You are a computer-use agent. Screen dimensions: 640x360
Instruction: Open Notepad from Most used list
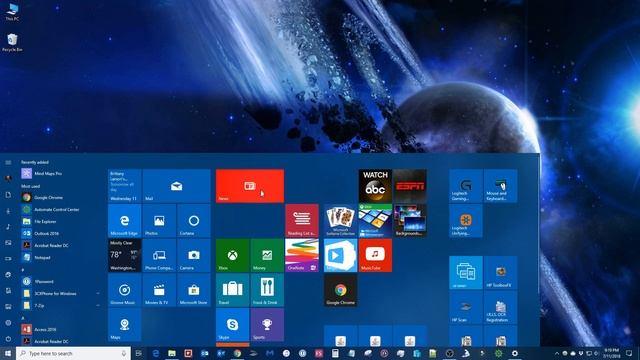[x=59, y=258]
